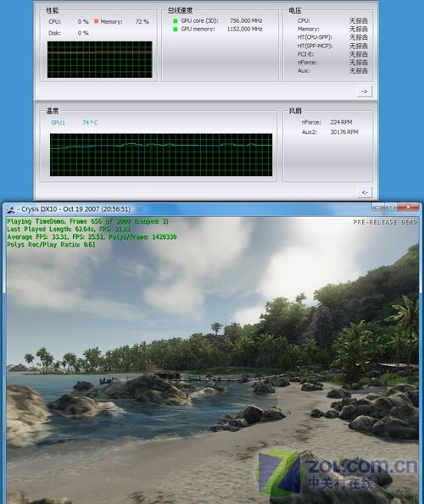Click the 'HT(SPP-MCP):' voltage label
The image size is (424, 504).
(315, 46)
